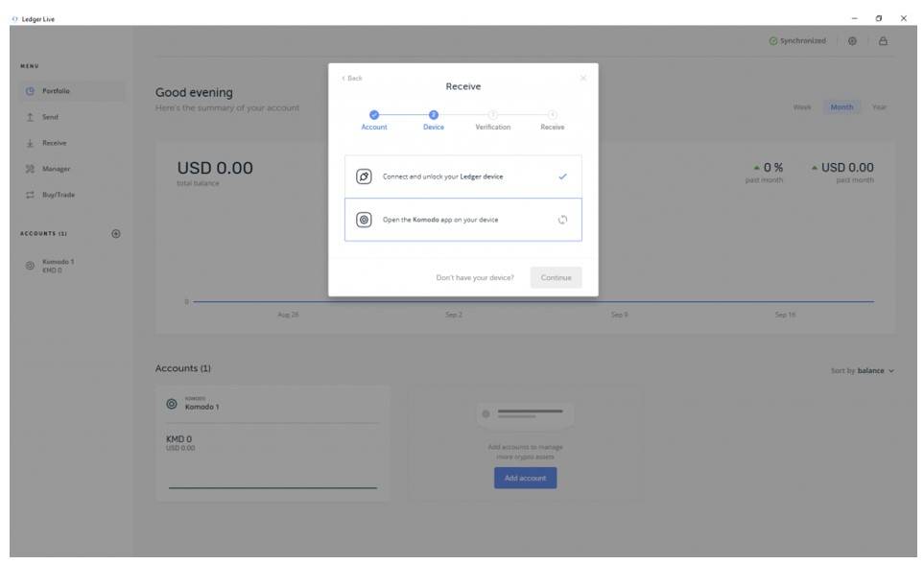Select the Month time range
924x564 pixels.
point(841,107)
